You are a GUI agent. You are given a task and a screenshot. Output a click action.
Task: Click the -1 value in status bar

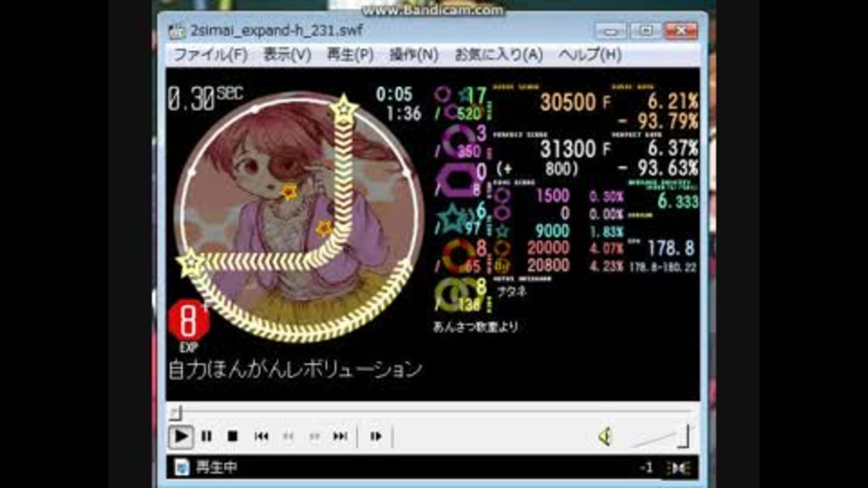646,468
